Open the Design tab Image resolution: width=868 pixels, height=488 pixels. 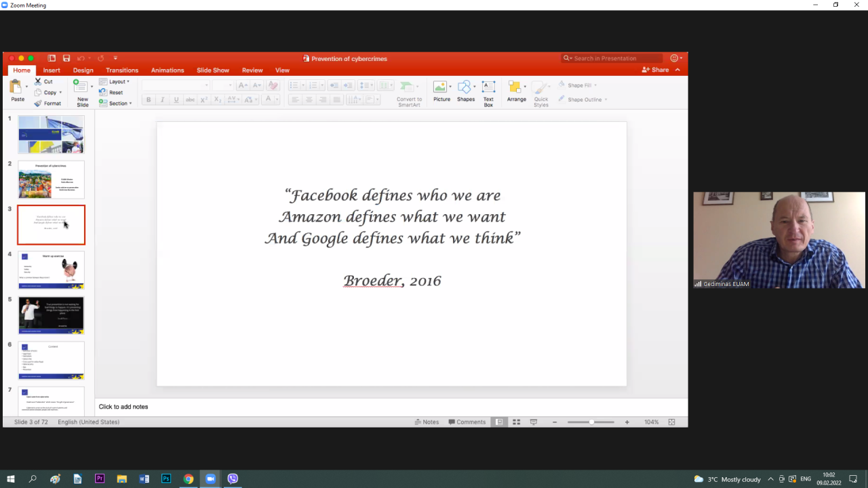[x=83, y=70]
